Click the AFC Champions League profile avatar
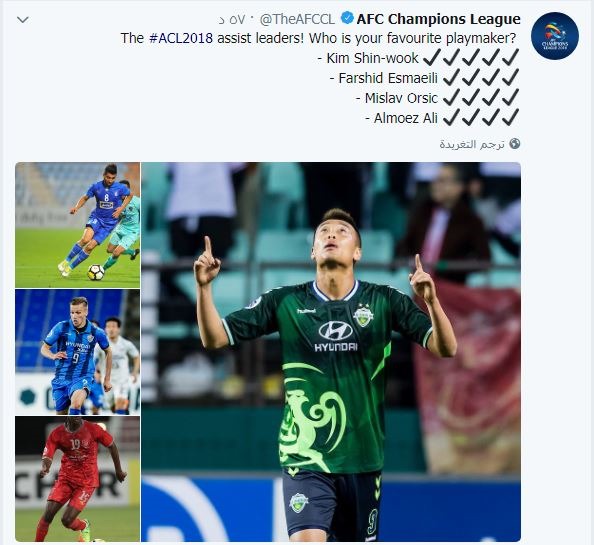 (555, 36)
